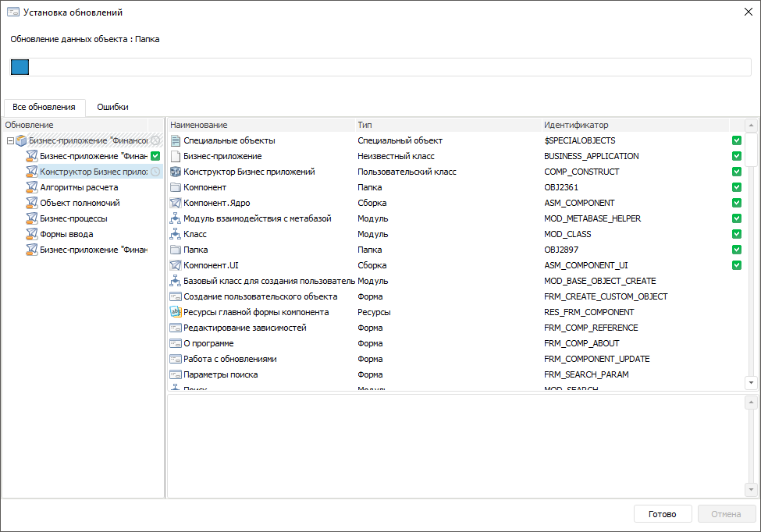This screenshot has height=532, width=761.
Task: Click the Ресурсы главной формы компонента icon
Action: [x=176, y=312]
